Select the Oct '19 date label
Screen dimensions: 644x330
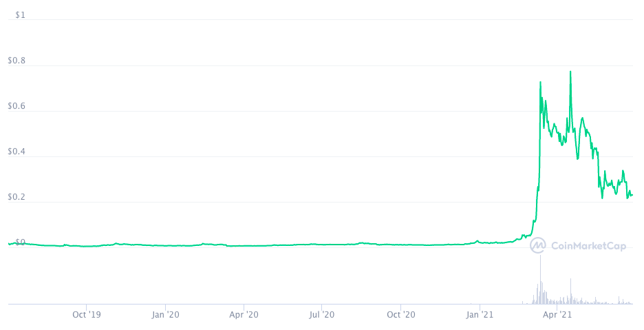[x=87, y=316]
